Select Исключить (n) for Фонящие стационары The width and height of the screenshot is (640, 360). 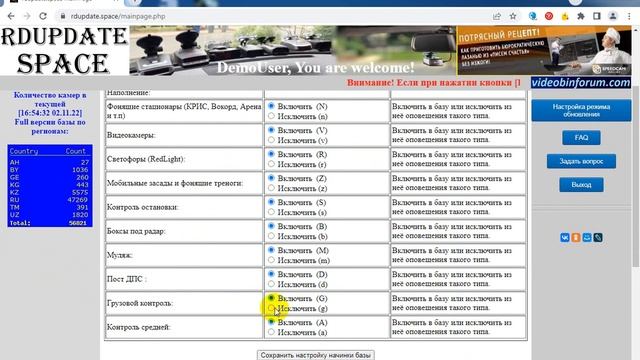(271, 116)
